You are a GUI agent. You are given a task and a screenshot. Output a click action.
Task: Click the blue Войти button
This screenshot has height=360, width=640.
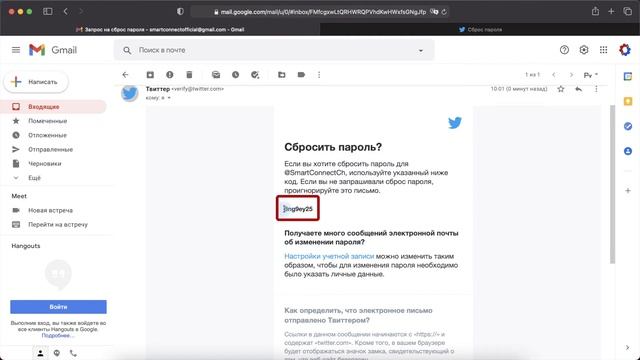58,307
